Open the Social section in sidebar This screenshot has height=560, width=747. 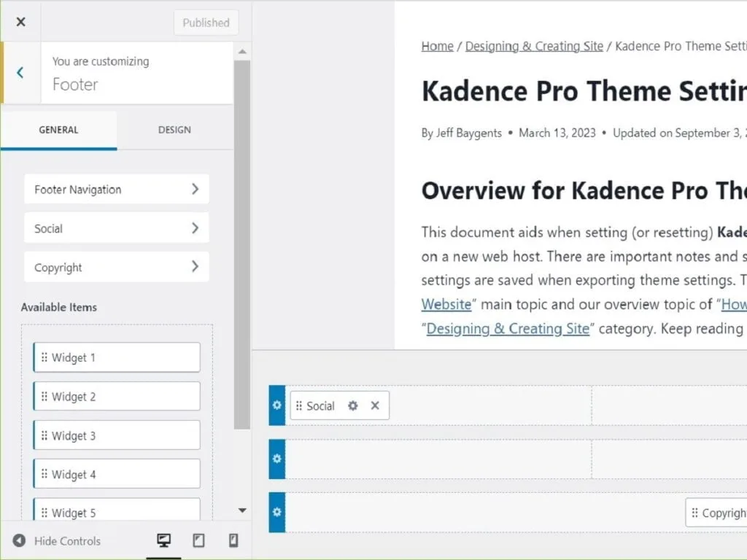[x=117, y=228]
